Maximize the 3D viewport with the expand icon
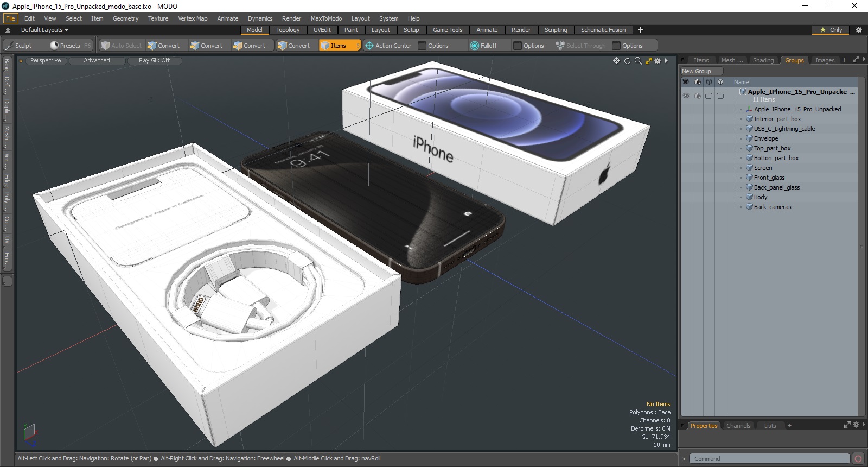The width and height of the screenshot is (868, 467). coord(648,61)
